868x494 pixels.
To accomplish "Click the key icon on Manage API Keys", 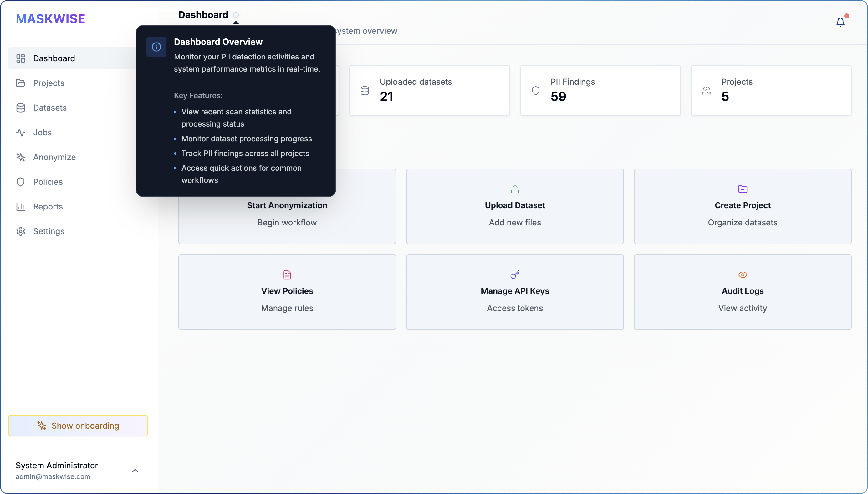I will [515, 275].
